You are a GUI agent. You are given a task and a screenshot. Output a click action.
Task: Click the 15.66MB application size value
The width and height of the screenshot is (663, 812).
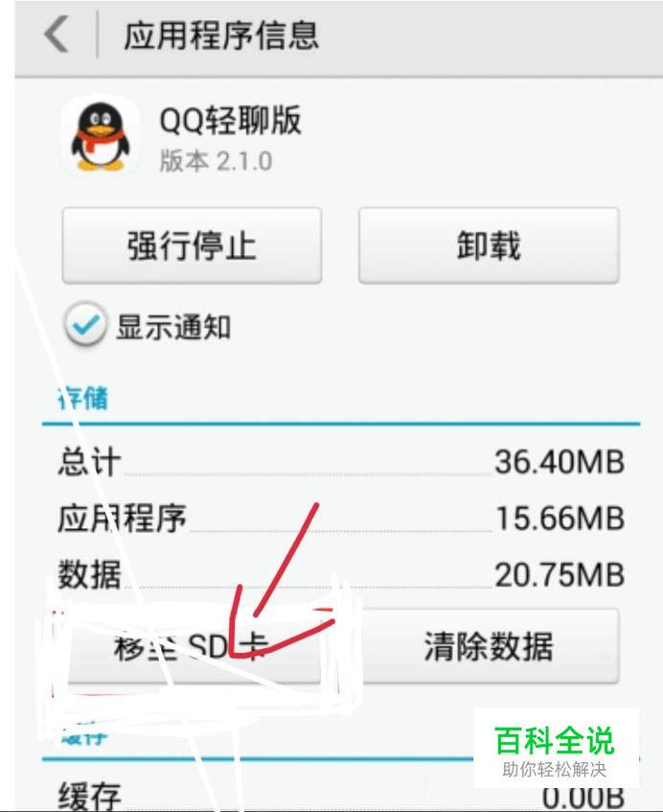pos(560,518)
